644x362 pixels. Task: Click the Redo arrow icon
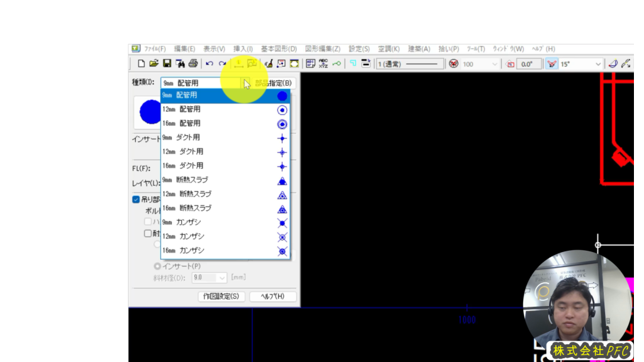tap(222, 63)
